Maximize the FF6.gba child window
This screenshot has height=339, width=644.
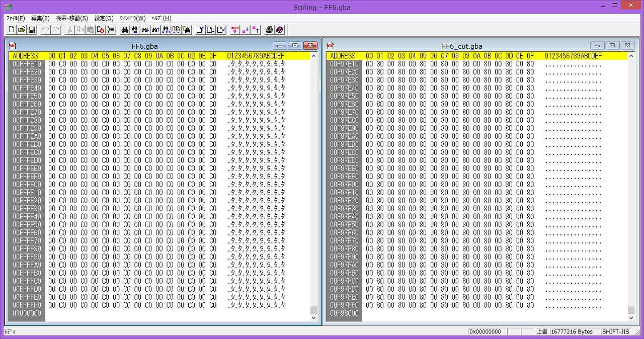point(295,45)
